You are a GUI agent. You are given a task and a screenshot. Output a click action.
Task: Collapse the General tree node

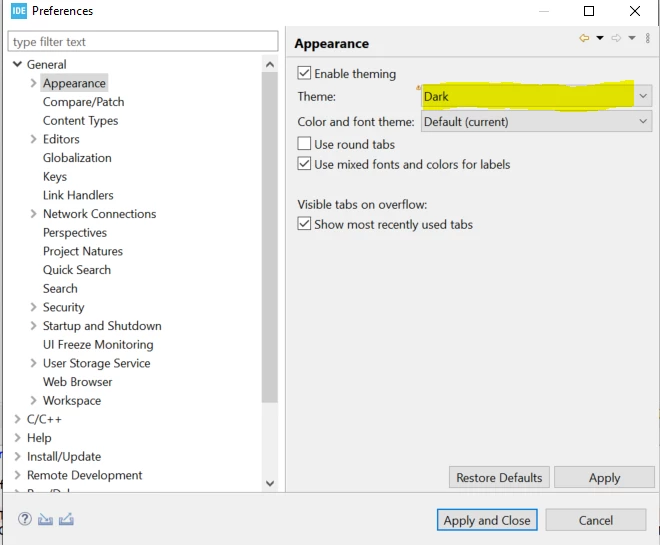pyautogui.click(x=17, y=64)
